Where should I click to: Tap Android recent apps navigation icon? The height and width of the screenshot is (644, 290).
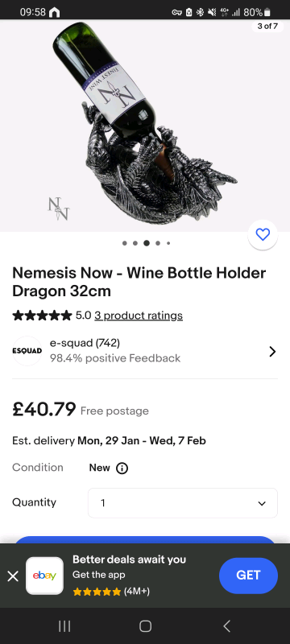[x=64, y=626]
